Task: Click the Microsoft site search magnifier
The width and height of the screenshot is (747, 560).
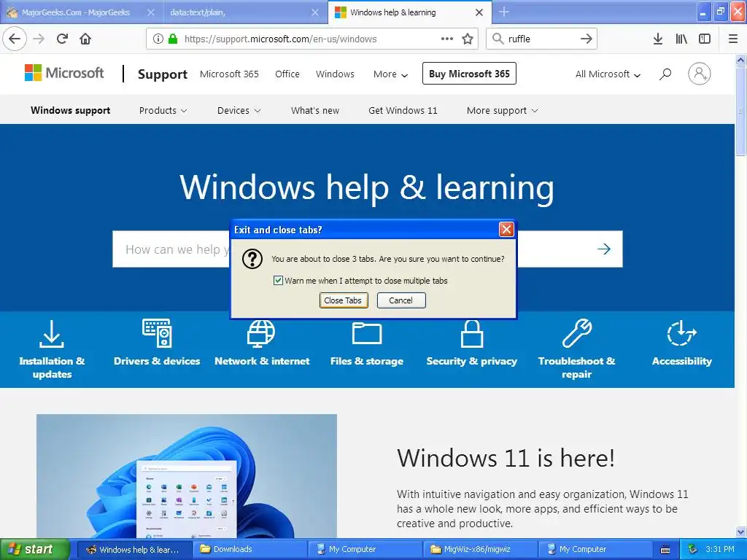Action: point(665,74)
